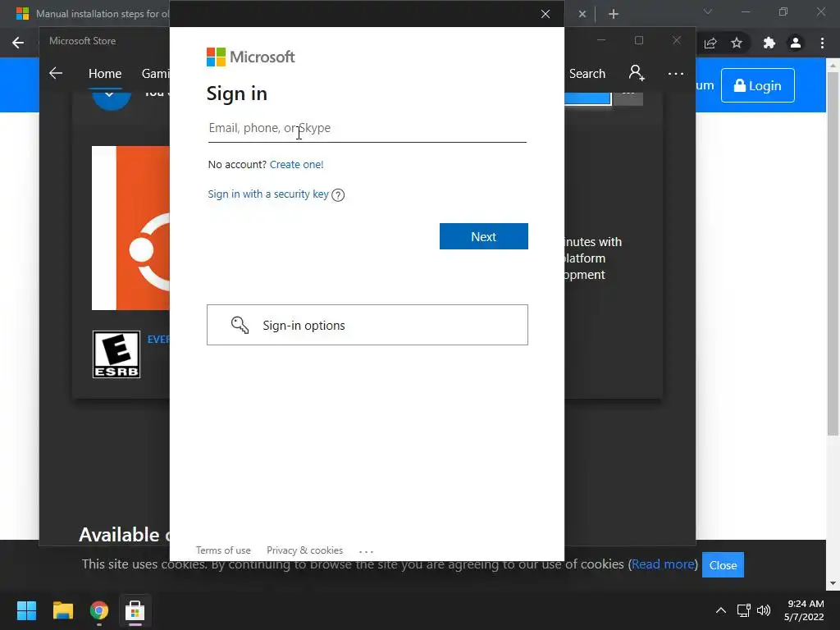This screenshot has width=840, height=630.
Task: Open Sign-in options
Action: click(x=367, y=325)
